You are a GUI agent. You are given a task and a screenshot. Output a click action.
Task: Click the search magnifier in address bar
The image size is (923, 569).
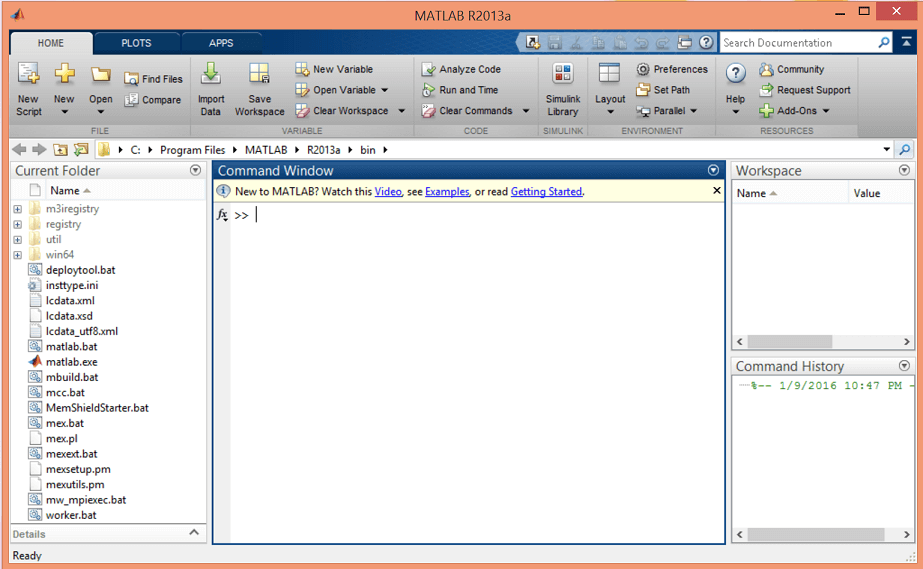tap(905, 150)
